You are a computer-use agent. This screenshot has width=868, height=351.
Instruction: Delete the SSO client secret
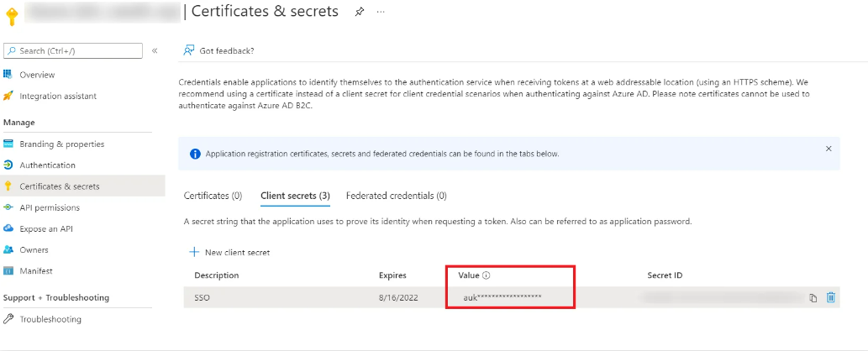tap(831, 297)
